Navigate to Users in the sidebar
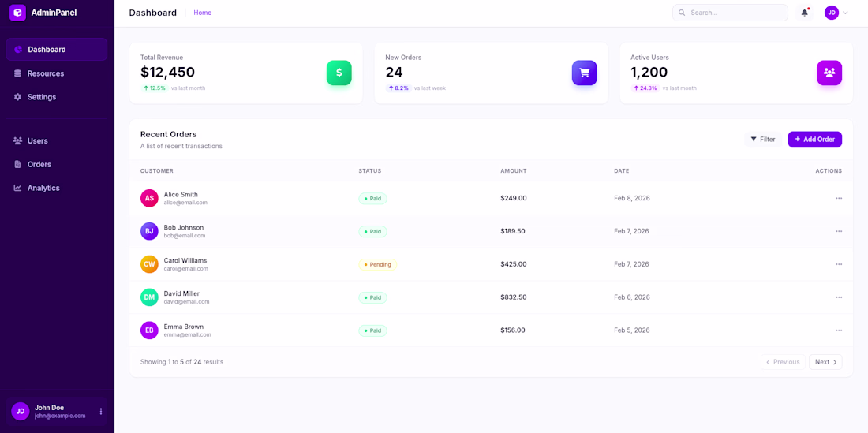The height and width of the screenshot is (433, 868). (57, 141)
